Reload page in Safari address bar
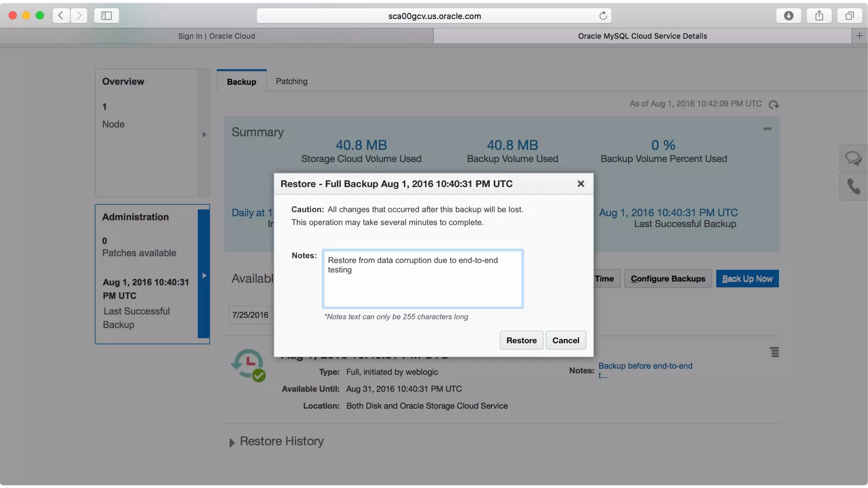The height and width of the screenshot is (488, 868). (603, 16)
